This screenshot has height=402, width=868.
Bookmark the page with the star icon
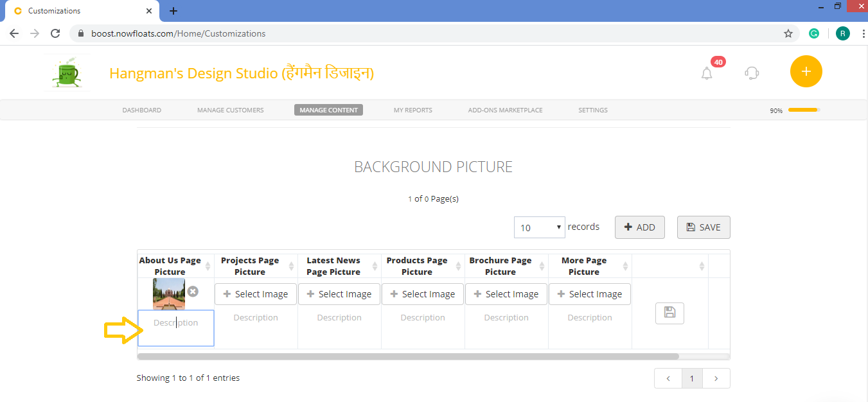coord(788,33)
